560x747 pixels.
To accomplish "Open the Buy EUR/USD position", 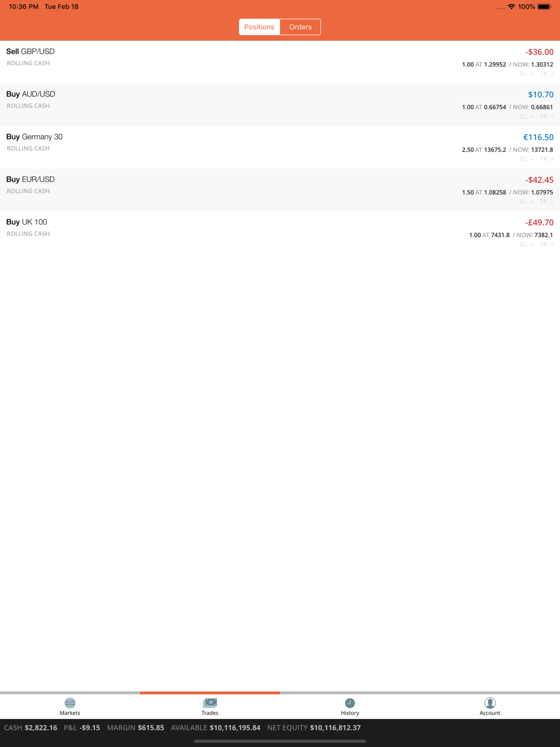I will pos(280,190).
